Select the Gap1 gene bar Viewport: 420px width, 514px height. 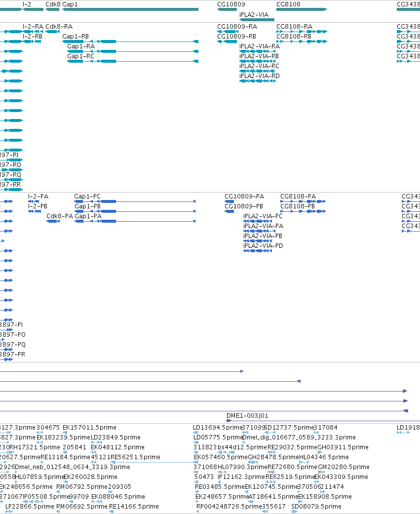[x=130, y=9]
